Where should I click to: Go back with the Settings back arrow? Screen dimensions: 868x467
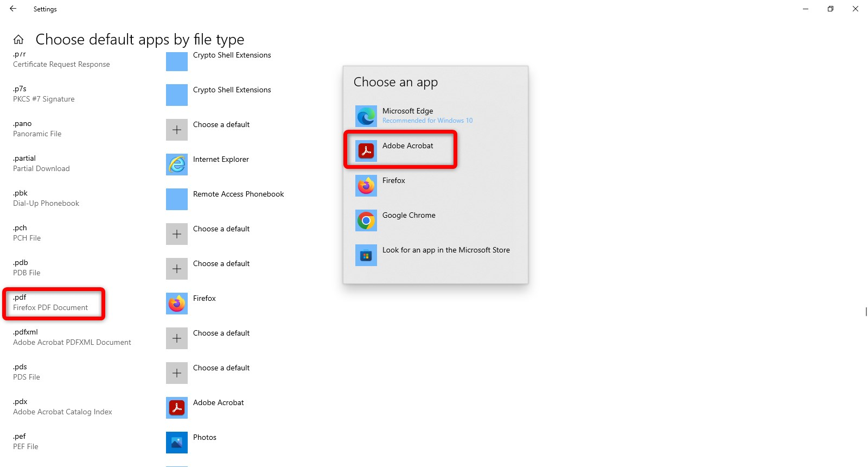coord(13,9)
